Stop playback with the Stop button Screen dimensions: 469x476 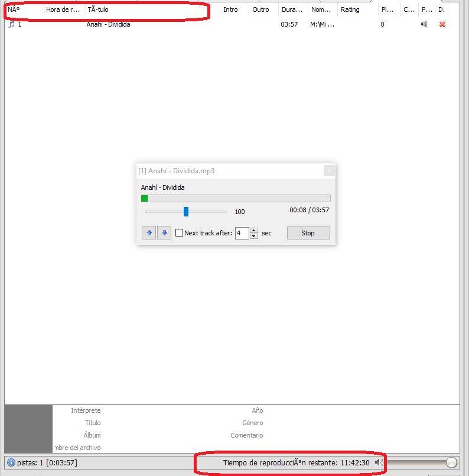tap(308, 233)
